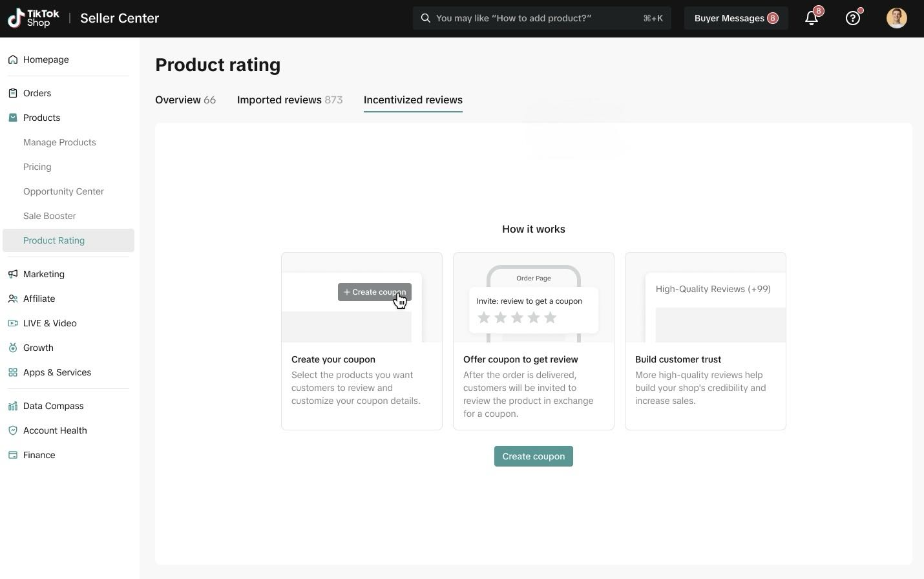The width and height of the screenshot is (924, 579).
Task: Open LIVE & Video
Action: [50, 322]
